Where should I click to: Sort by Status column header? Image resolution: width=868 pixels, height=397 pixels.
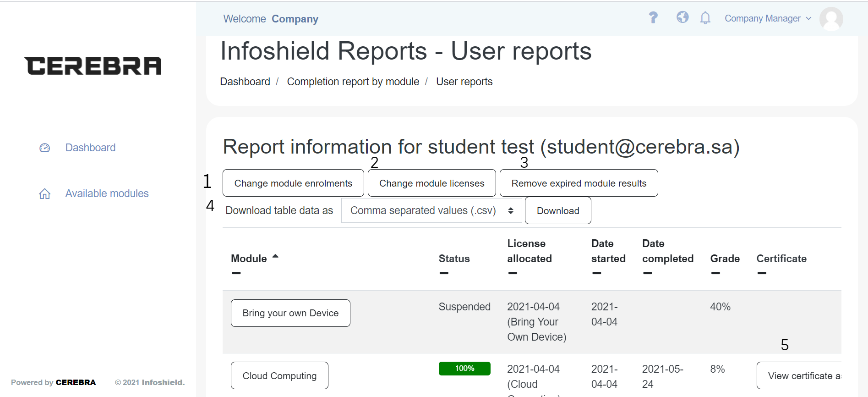coord(454,259)
